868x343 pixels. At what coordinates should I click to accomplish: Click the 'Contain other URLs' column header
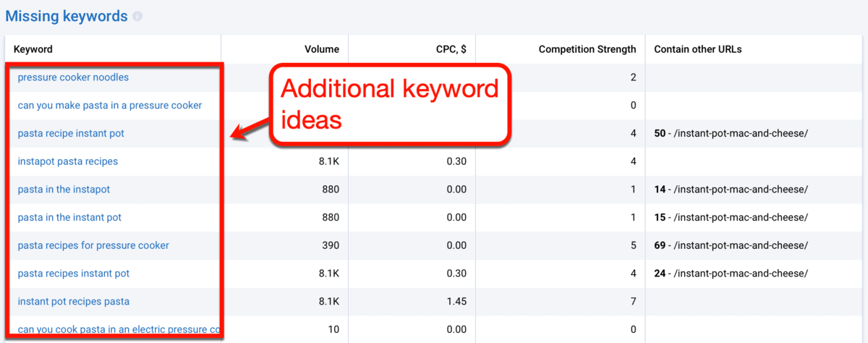pyautogui.click(x=698, y=49)
